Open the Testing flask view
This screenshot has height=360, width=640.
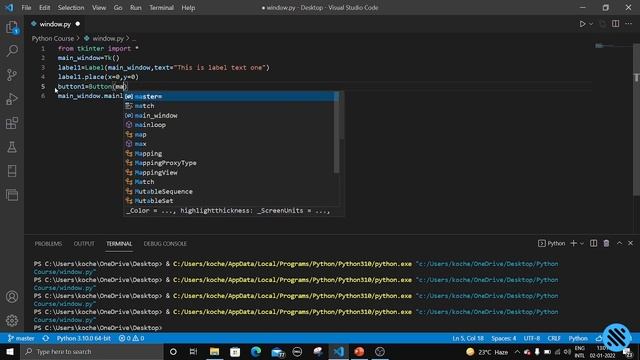pyautogui.click(x=12, y=147)
